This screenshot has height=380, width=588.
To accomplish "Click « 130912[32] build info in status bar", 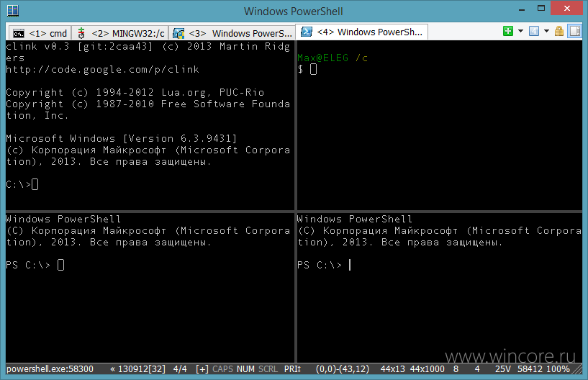I will pos(137,369).
